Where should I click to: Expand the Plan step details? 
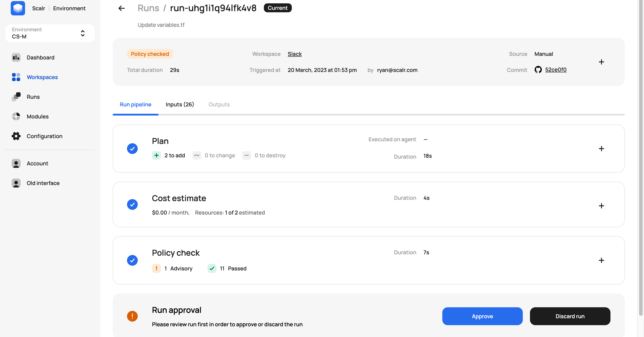point(601,149)
